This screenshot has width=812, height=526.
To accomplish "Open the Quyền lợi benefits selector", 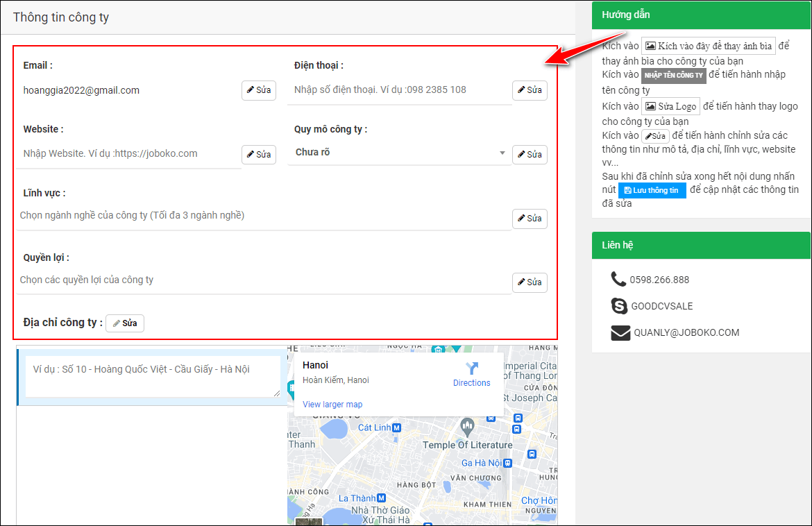I will tap(264, 280).
